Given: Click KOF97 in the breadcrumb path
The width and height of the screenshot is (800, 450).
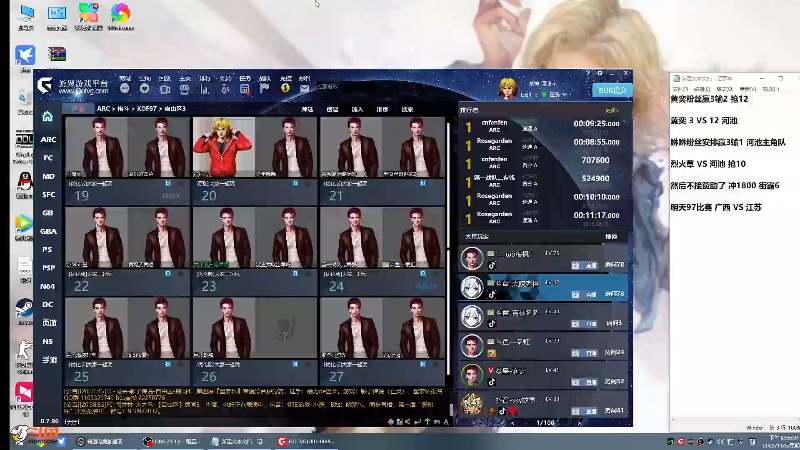Looking at the screenshot, I should (146, 109).
